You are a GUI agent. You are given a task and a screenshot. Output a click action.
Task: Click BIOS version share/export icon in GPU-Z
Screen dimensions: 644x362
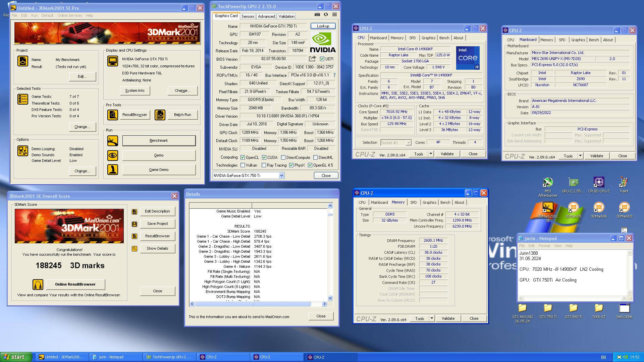point(312,59)
